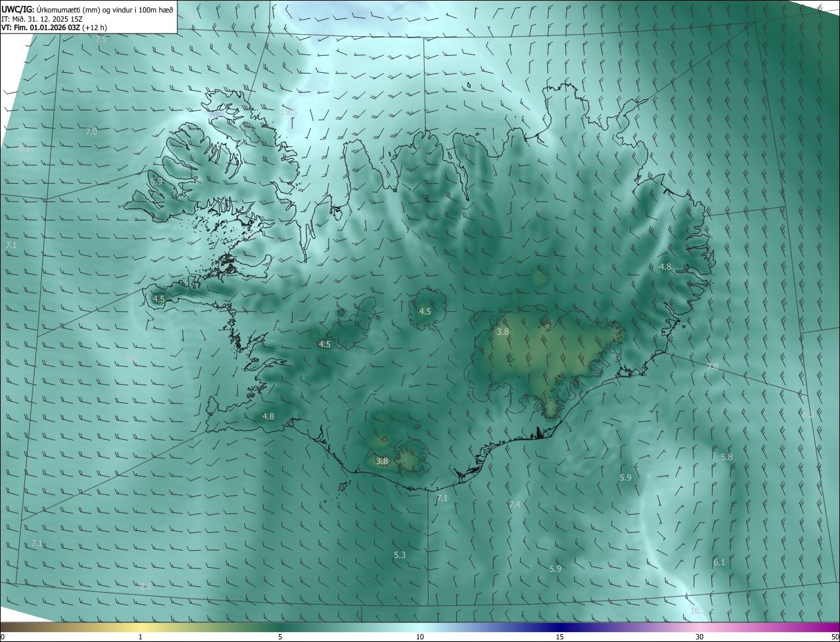Viewport: 840px width, 642px height.
Task: Click the 5.3 value label
Action: [x=400, y=555]
